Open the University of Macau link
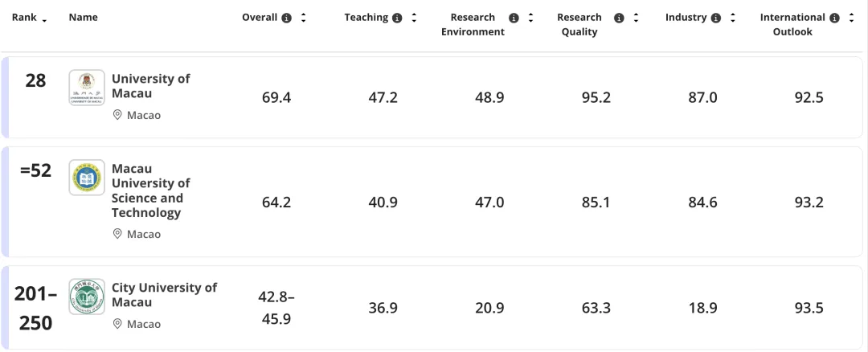The height and width of the screenshot is (352, 868). tap(150, 86)
